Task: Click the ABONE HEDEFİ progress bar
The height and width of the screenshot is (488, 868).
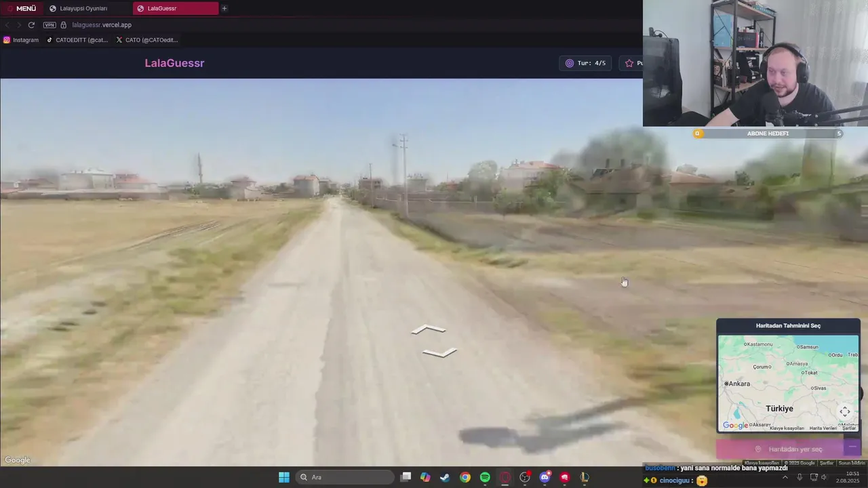Action: point(768,134)
